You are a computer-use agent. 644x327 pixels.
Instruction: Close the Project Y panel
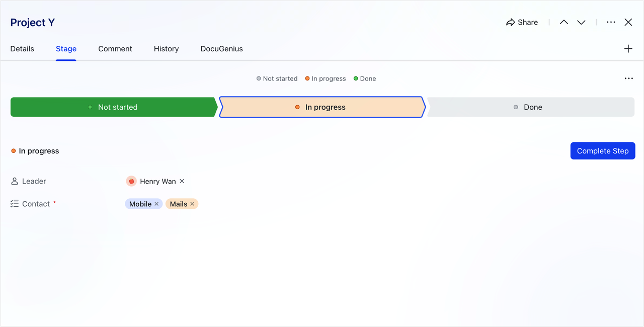(628, 22)
